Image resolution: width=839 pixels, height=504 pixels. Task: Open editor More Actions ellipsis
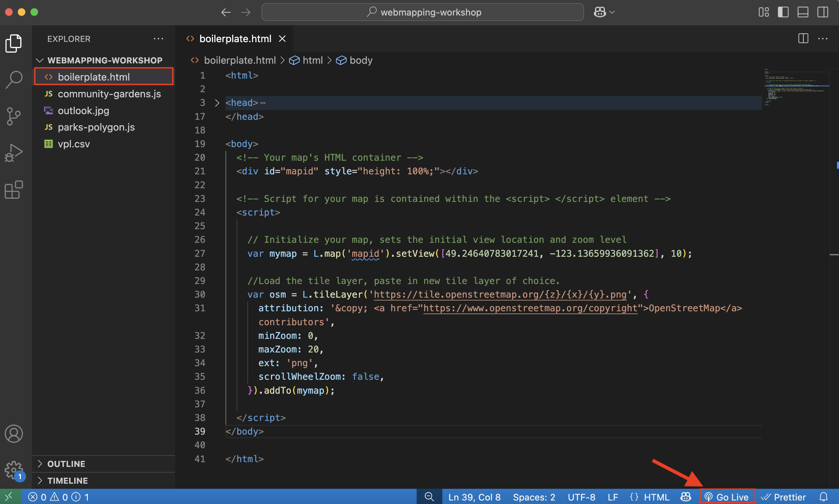pyautogui.click(x=823, y=38)
